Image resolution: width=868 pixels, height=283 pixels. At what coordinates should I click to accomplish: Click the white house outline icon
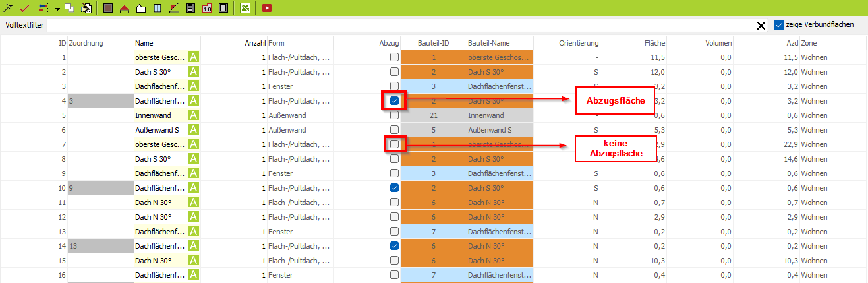click(x=140, y=9)
